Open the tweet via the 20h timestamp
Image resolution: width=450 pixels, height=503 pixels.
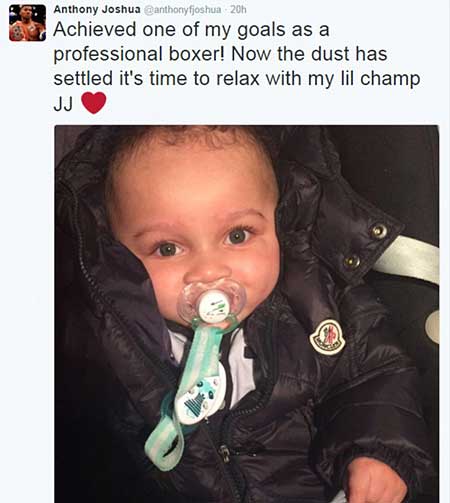(x=238, y=10)
